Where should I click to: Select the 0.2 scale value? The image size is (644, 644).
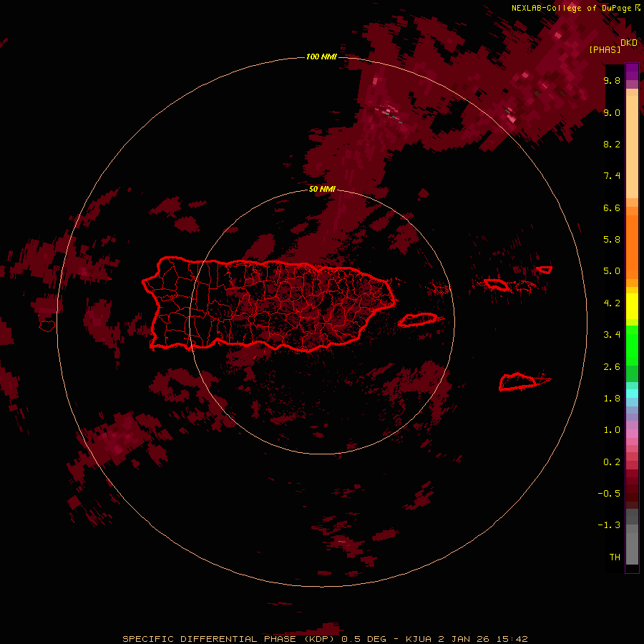coord(612,462)
